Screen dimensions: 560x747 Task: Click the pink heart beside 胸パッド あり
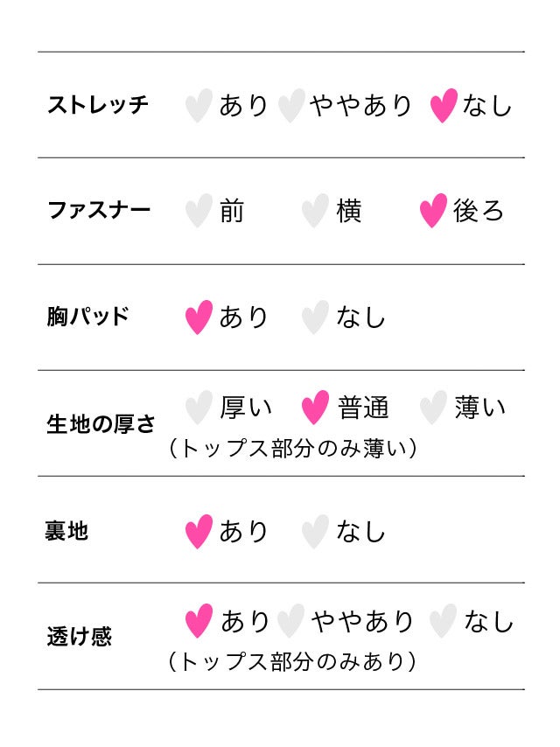[x=199, y=317]
